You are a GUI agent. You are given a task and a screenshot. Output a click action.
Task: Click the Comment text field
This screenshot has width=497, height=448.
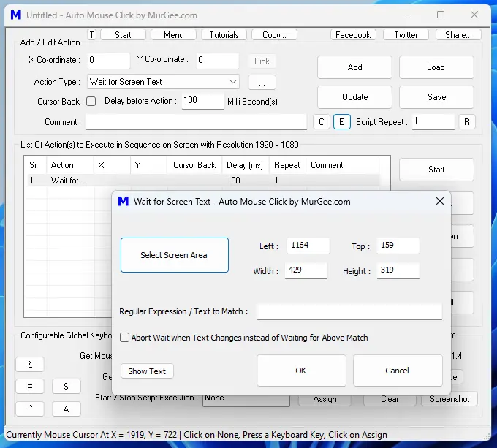[x=196, y=122]
